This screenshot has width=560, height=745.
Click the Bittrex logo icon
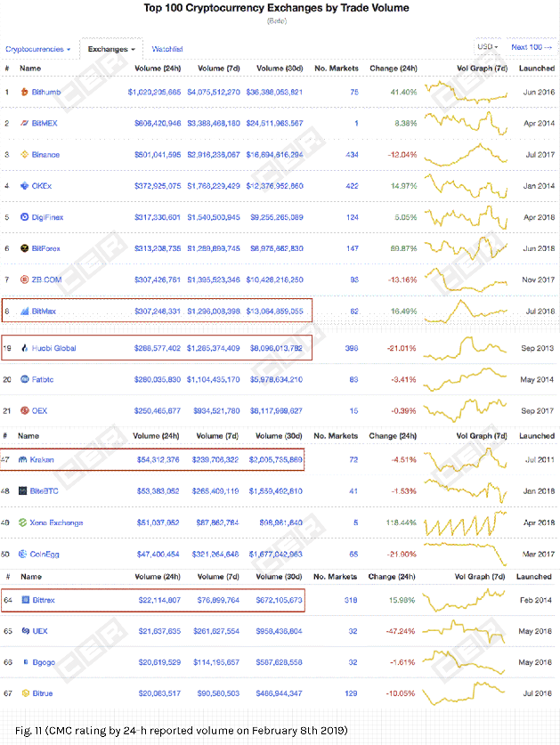click(26, 600)
